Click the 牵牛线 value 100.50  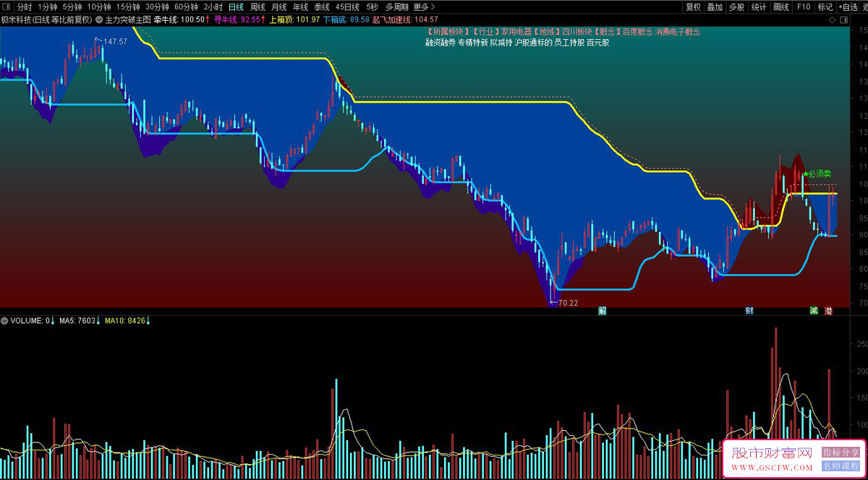[x=192, y=20]
